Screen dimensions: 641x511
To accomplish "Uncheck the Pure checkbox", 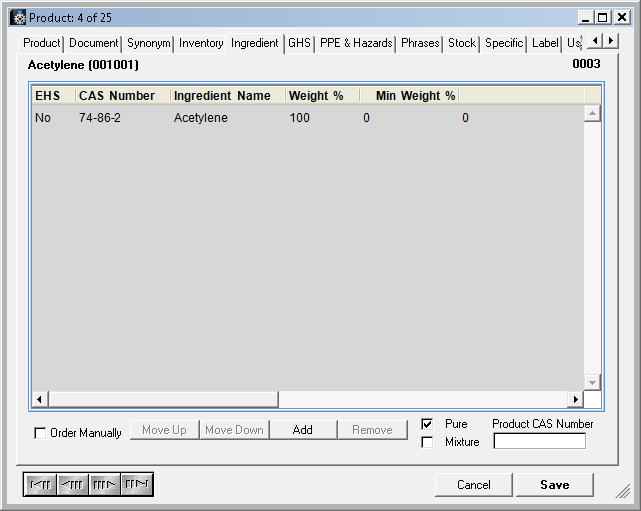I will [427, 424].
